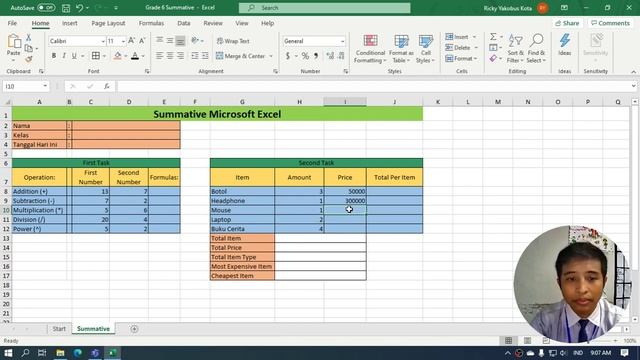
Task: Open the font size dropdown
Action: [123, 41]
